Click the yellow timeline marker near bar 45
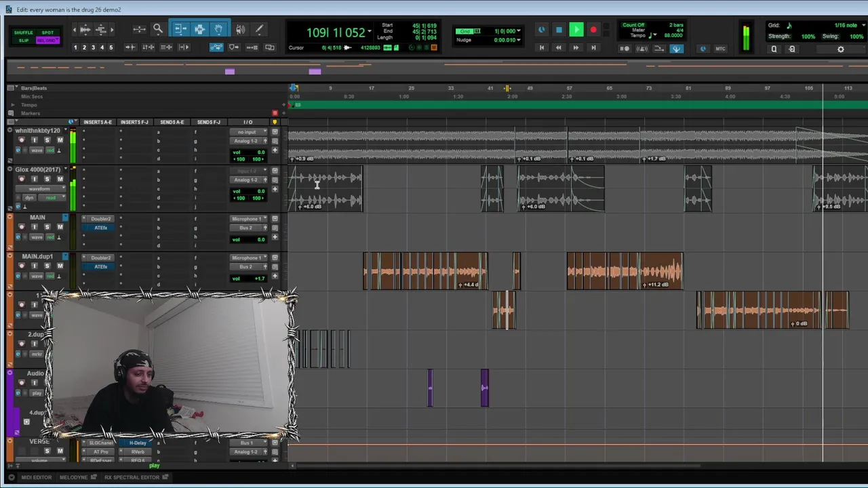Image resolution: width=868 pixels, height=488 pixels. pyautogui.click(x=507, y=88)
